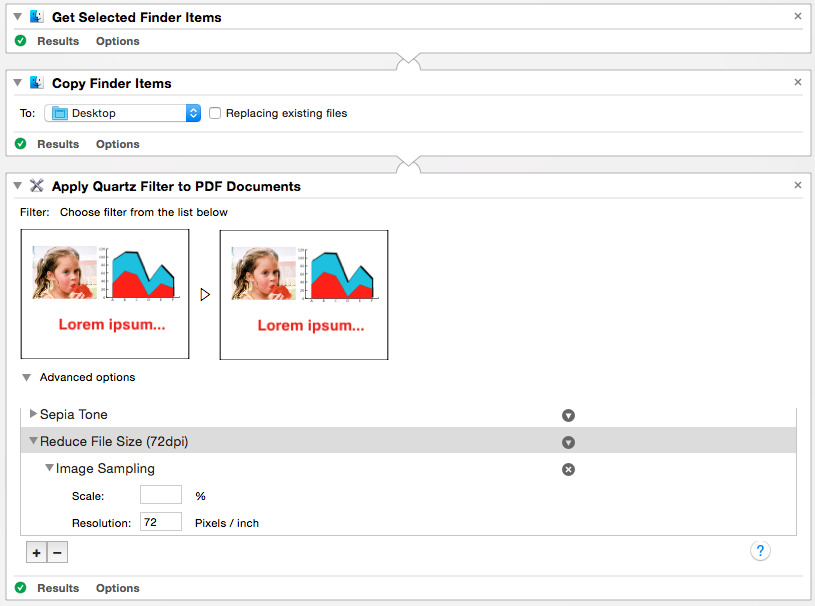815x606 pixels.
Task: Enable Replacing existing files
Action: tap(215, 113)
